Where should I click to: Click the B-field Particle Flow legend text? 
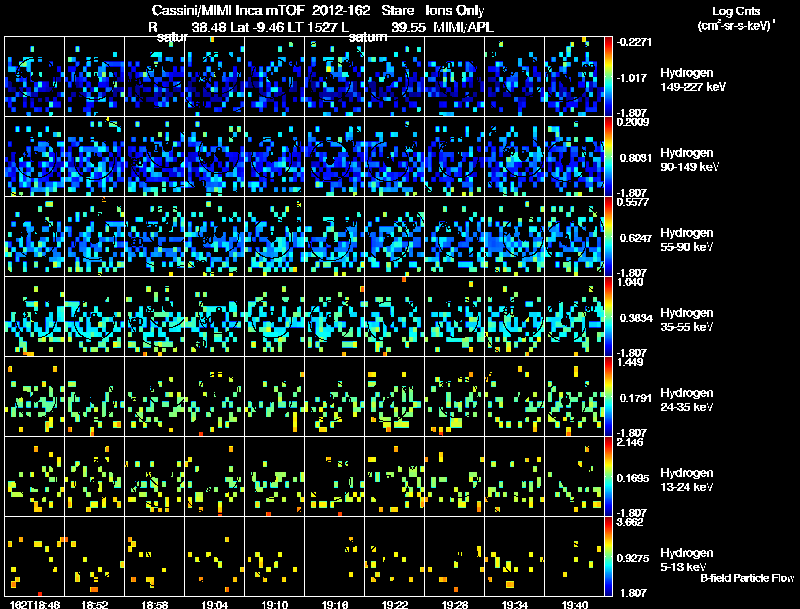[747, 578]
